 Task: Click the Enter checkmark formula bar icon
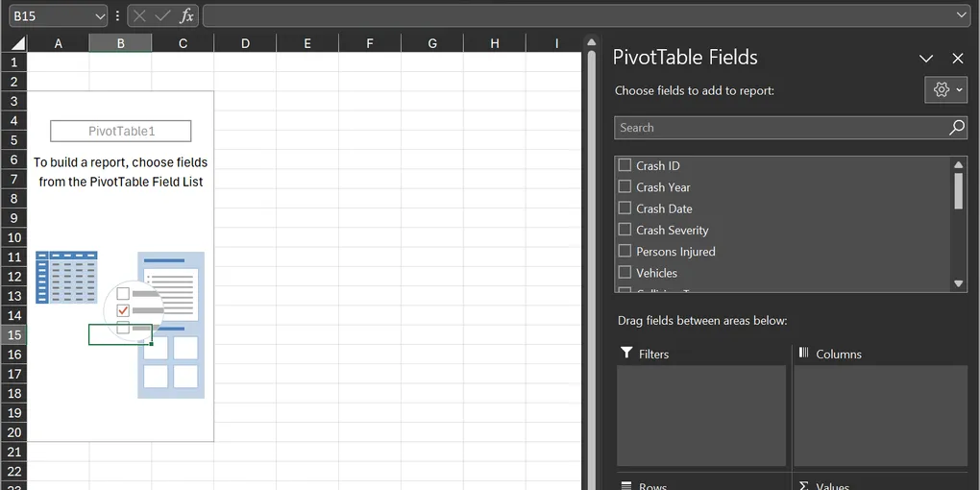(x=163, y=16)
